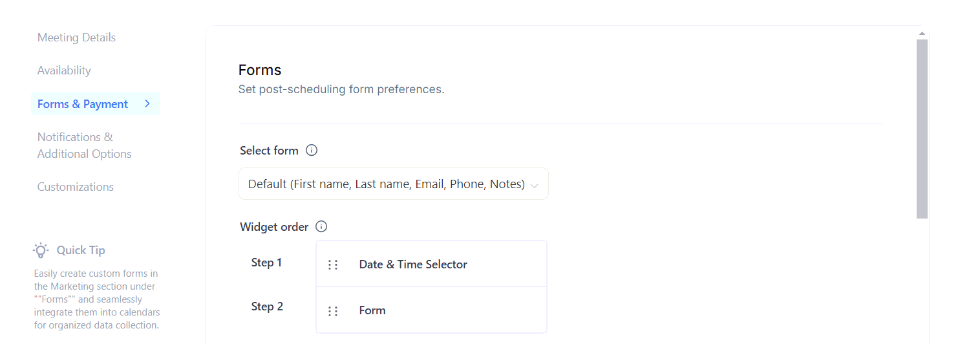Click the drag handle on Form row
This screenshot has height=344, width=980.
(x=333, y=311)
